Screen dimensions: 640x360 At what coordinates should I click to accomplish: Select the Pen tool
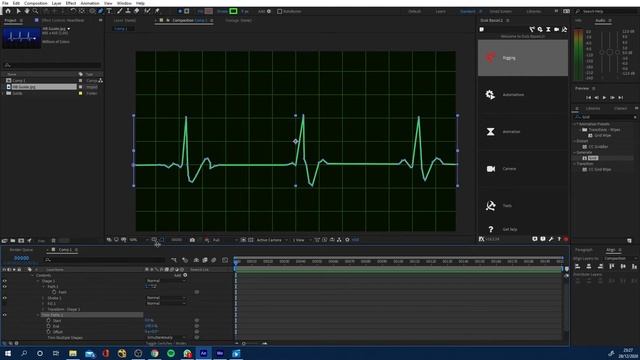tap(101, 11)
